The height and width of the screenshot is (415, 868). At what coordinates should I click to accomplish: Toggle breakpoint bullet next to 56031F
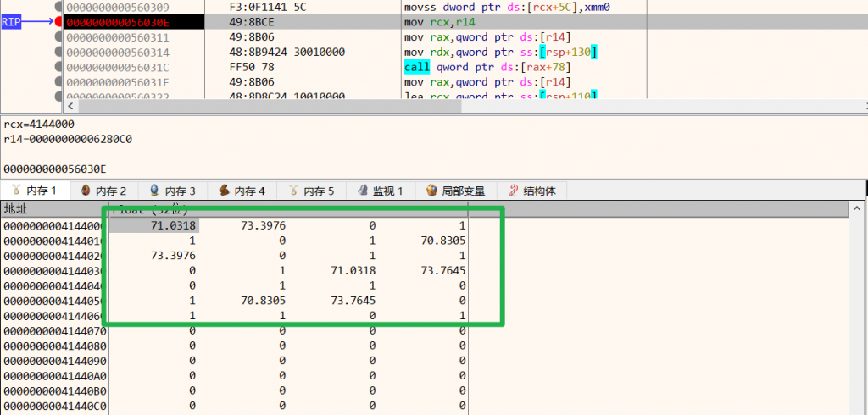point(58,82)
